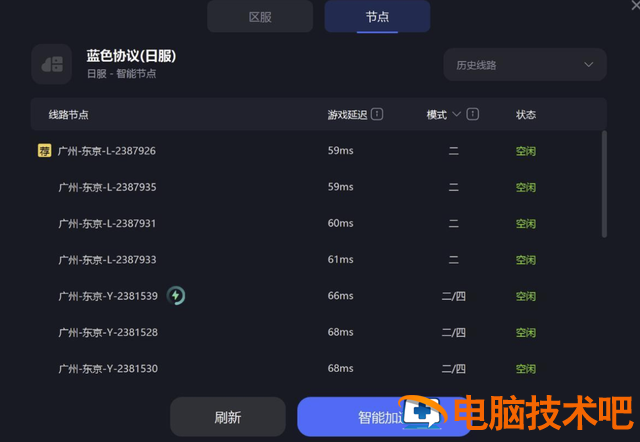Select node 广州-东京-Y-2381528
Screen dimensions: 640x442
[318, 332]
